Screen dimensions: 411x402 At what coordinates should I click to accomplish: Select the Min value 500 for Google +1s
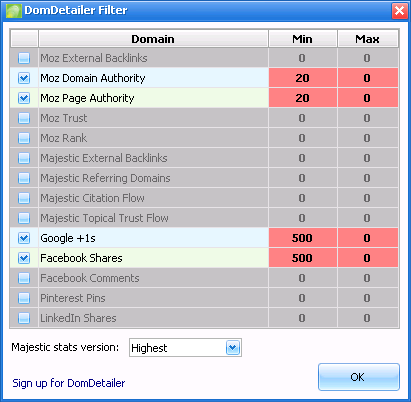[x=303, y=238]
